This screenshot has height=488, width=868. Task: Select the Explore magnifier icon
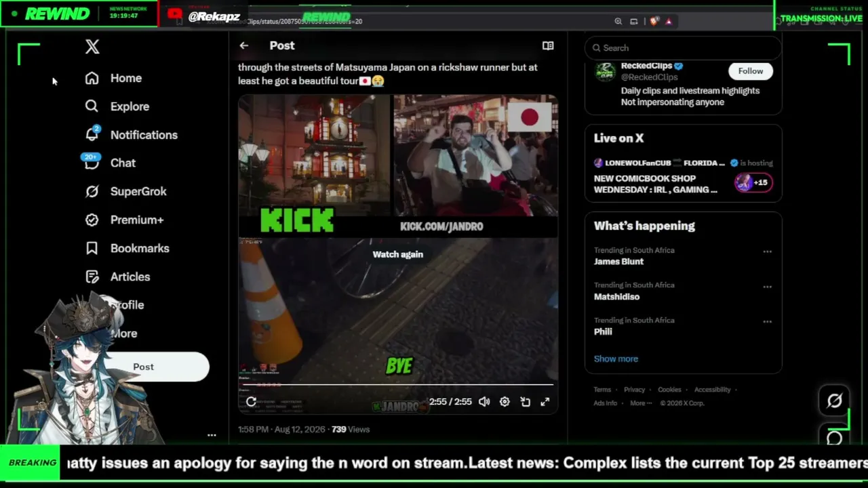92,106
